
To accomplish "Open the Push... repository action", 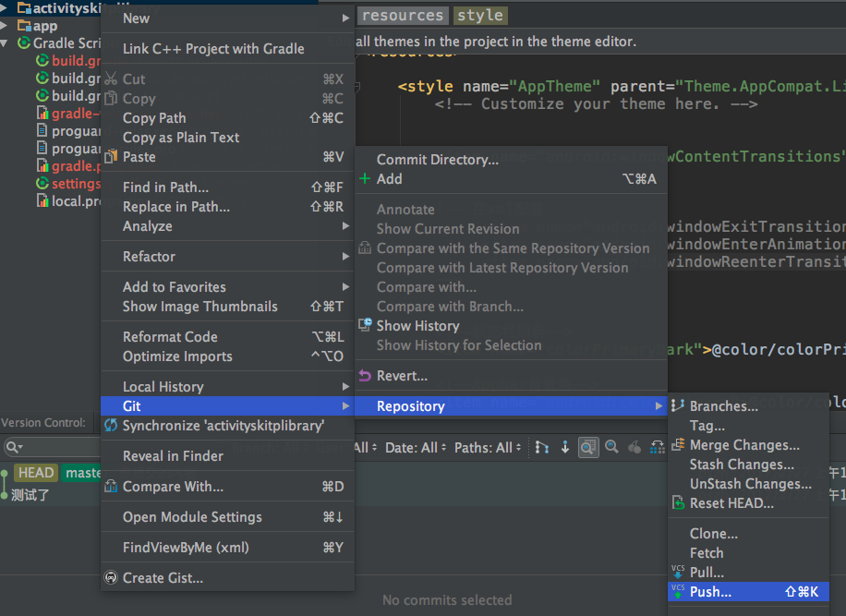I will [x=748, y=592].
